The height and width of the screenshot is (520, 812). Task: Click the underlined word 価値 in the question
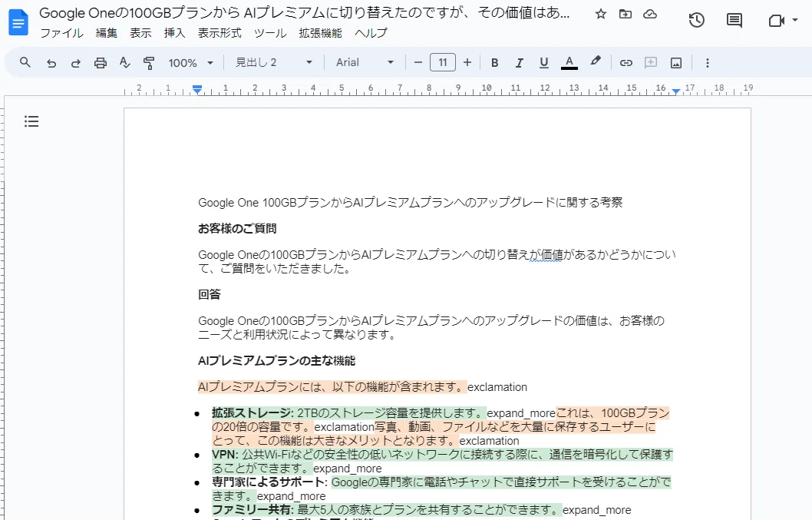coord(552,254)
